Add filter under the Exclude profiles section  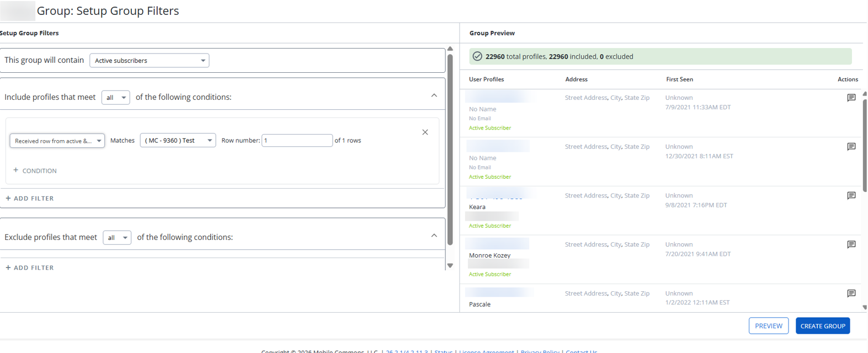(x=30, y=268)
